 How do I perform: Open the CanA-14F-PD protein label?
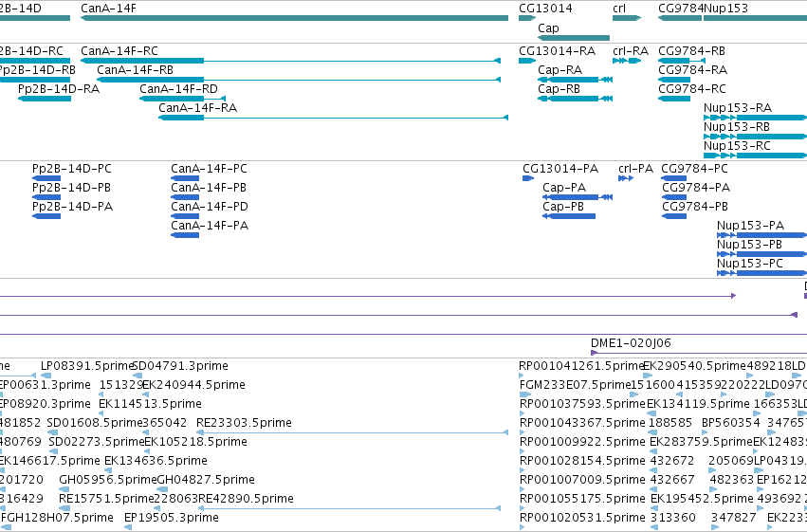[210, 207]
